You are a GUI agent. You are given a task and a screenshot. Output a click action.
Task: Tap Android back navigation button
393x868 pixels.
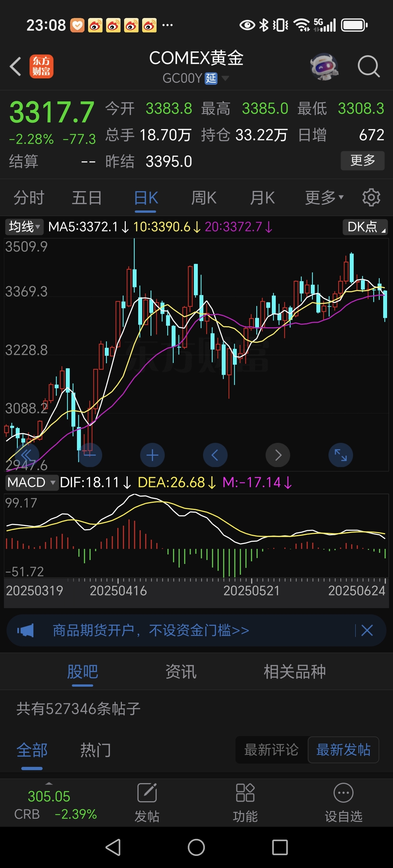113,847
